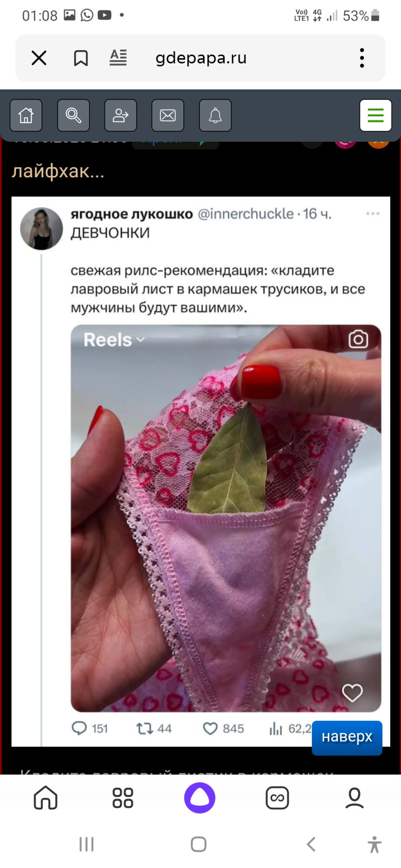Expand the green hamburger menu
The height and width of the screenshot is (868, 401).
tap(375, 115)
